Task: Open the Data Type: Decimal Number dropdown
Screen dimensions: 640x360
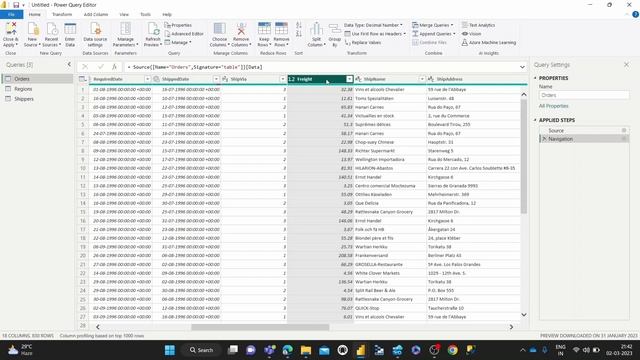Action: tap(373, 25)
